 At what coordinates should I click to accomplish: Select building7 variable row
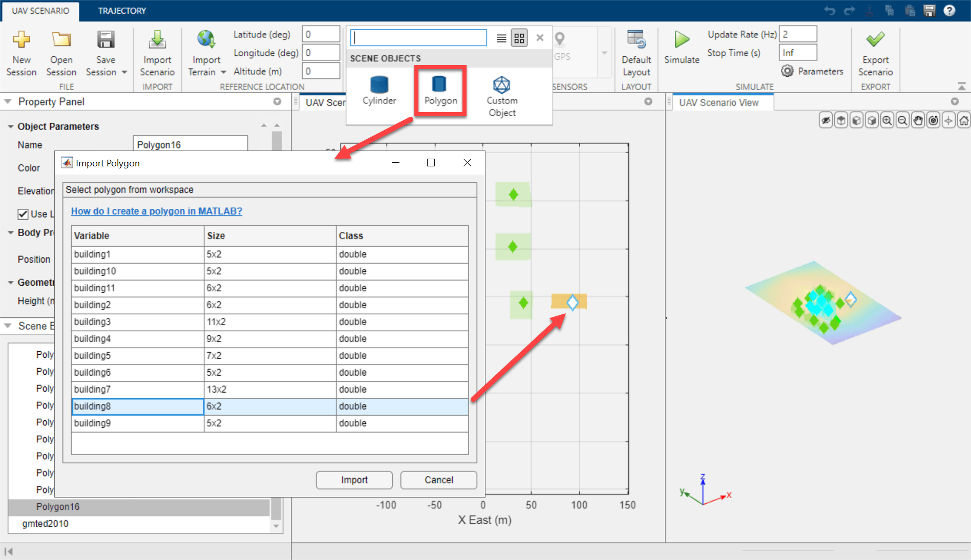270,390
